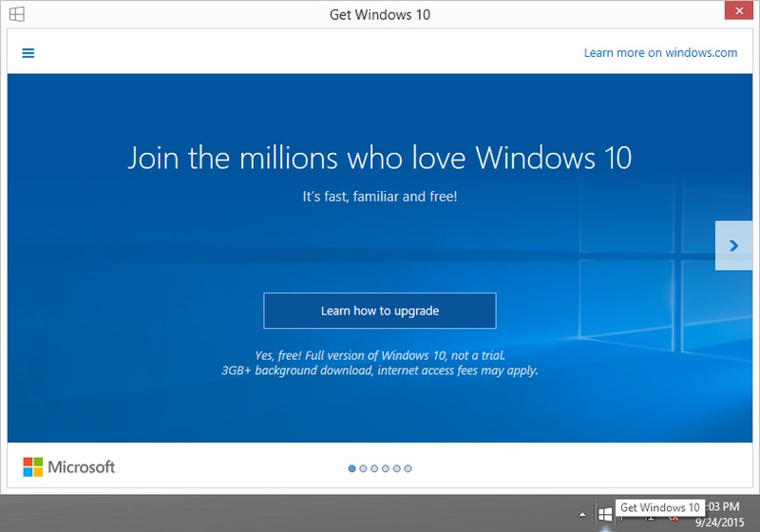Open the hamburger menu

coord(28,53)
